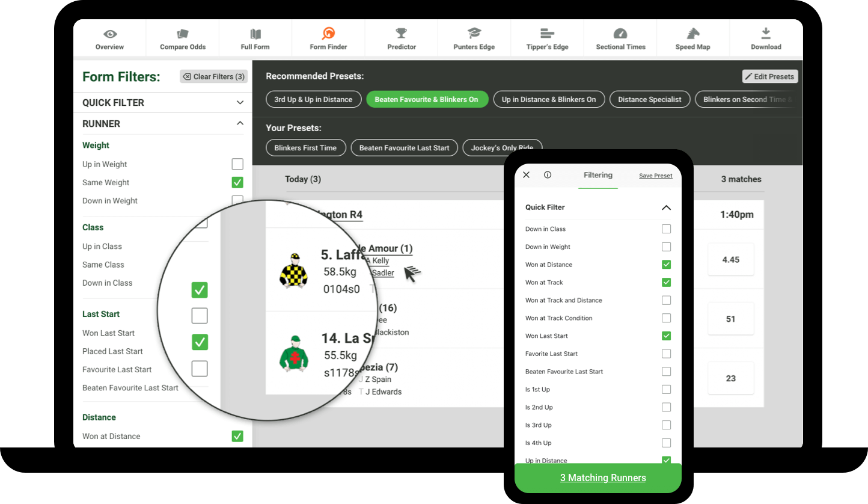Open the 3 Matching Runners link

coord(603,478)
